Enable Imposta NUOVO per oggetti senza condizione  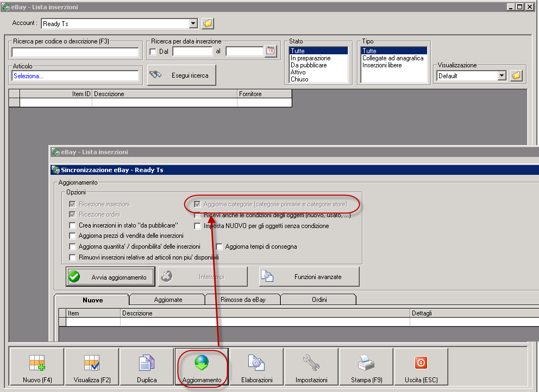point(197,226)
